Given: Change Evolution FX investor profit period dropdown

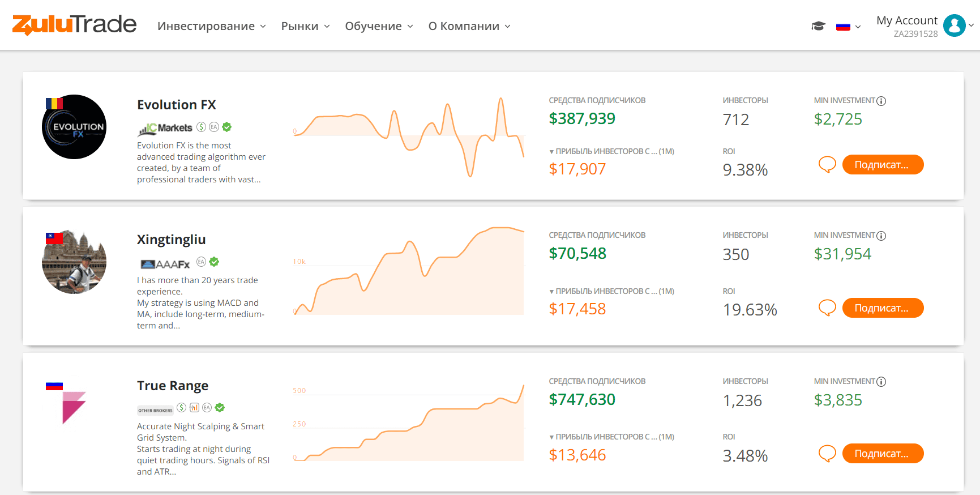Looking at the screenshot, I should pyautogui.click(x=611, y=151).
